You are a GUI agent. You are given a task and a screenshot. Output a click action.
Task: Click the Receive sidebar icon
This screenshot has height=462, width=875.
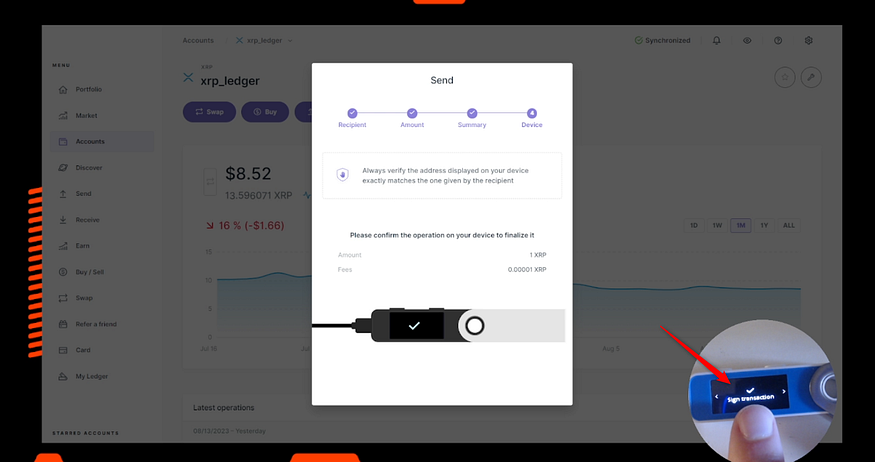click(63, 220)
